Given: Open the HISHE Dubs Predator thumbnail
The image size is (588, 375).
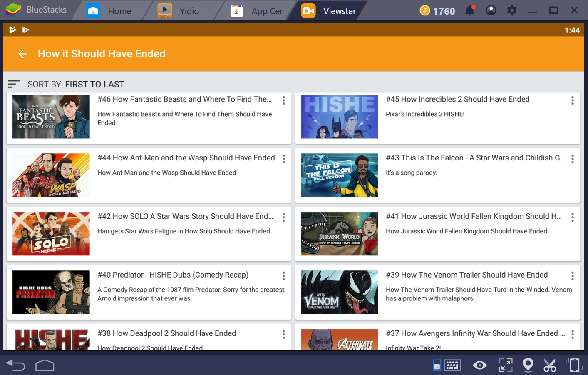Looking at the screenshot, I should (x=51, y=292).
